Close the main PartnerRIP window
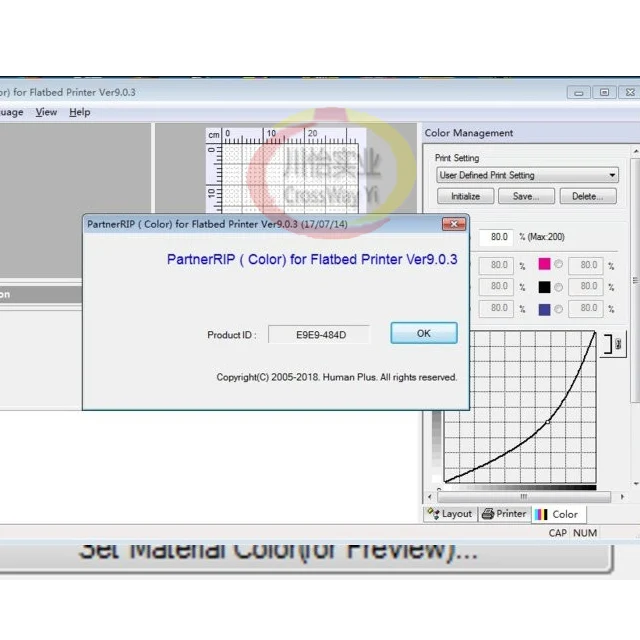Screen dimensions: 640x640 (x=630, y=92)
